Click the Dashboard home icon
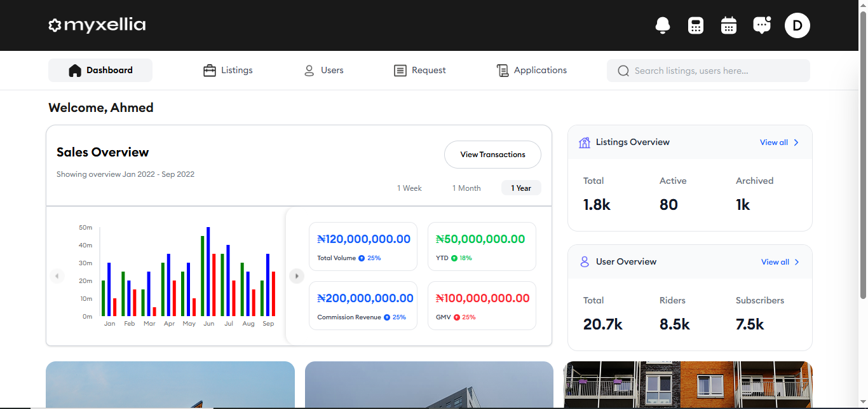The height and width of the screenshot is (409, 868). [75, 70]
